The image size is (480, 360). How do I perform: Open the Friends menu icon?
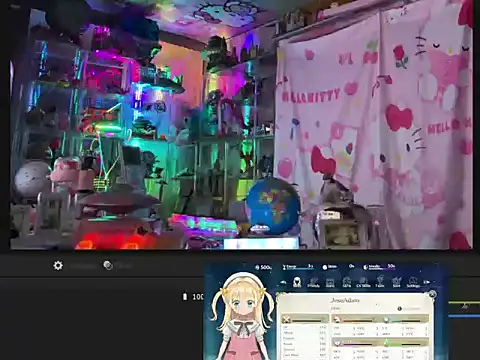point(313,282)
